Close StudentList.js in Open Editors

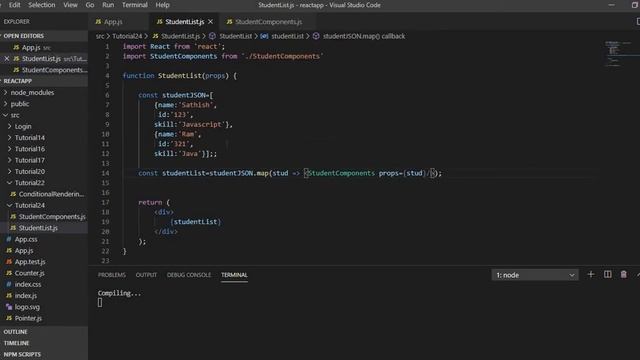coord(7,59)
